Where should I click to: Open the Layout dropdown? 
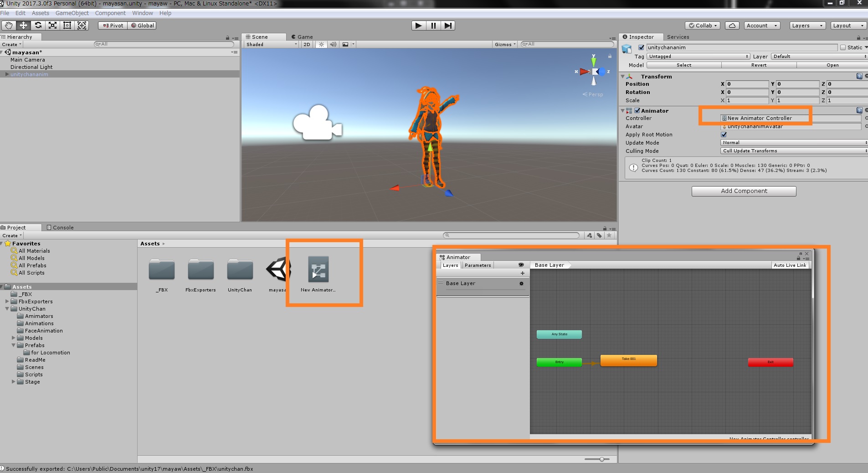coord(848,26)
